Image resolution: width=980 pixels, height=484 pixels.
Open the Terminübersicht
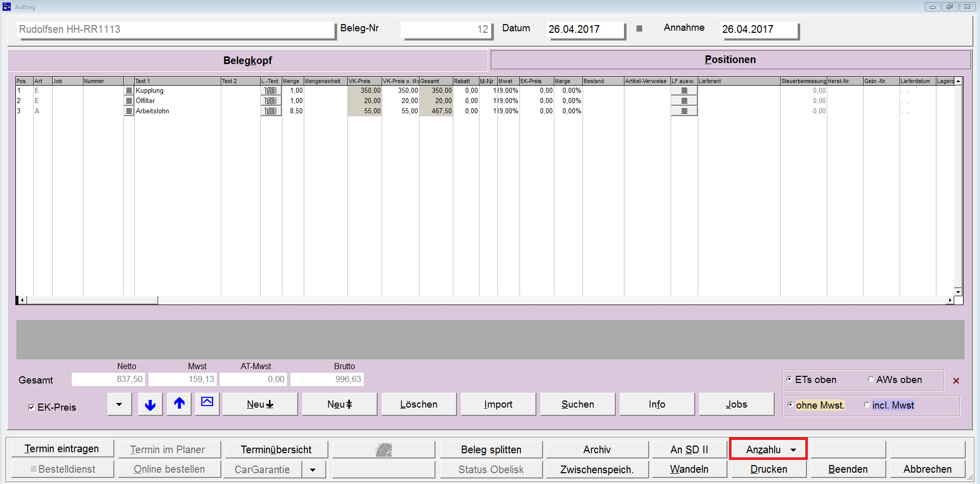(276, 450)
